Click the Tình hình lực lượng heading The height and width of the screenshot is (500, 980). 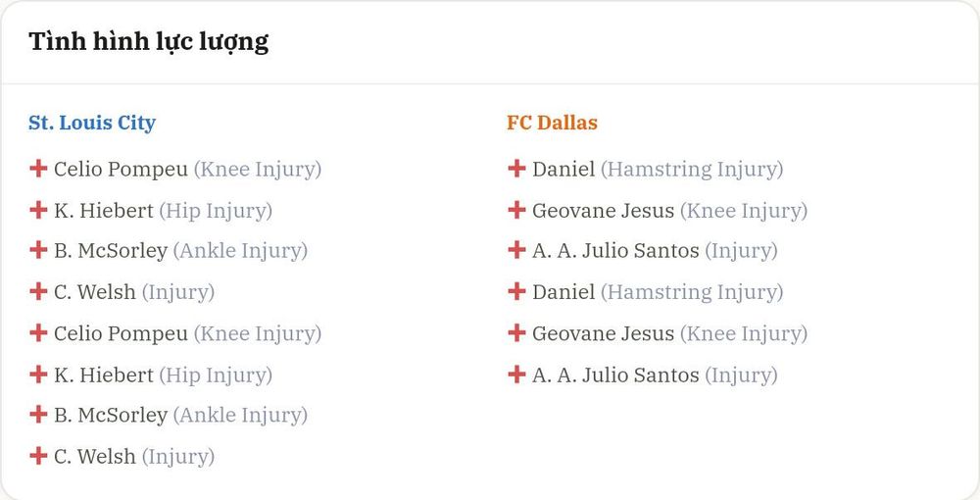click(149, 42)
